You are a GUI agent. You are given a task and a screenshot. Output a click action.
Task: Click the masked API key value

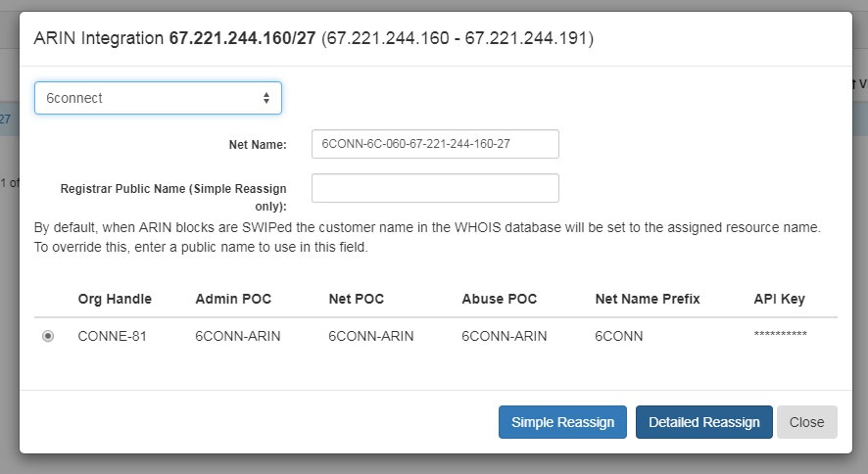(780, 336)
